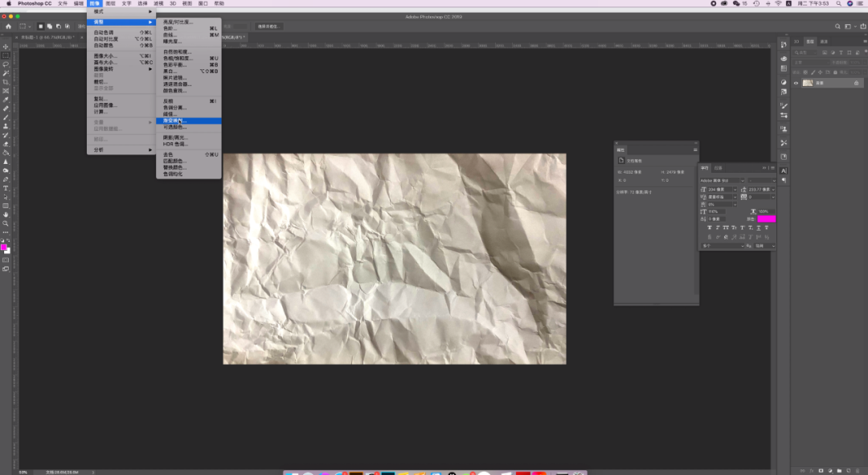Toggle the 背景 layer lock icon

[x=856, y=83]
